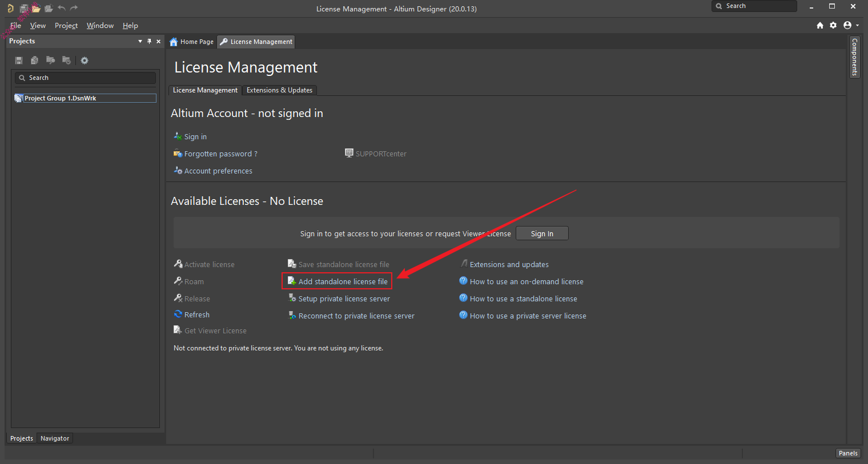Open the Project menu

pyautogui.click(x=66, y=26)
